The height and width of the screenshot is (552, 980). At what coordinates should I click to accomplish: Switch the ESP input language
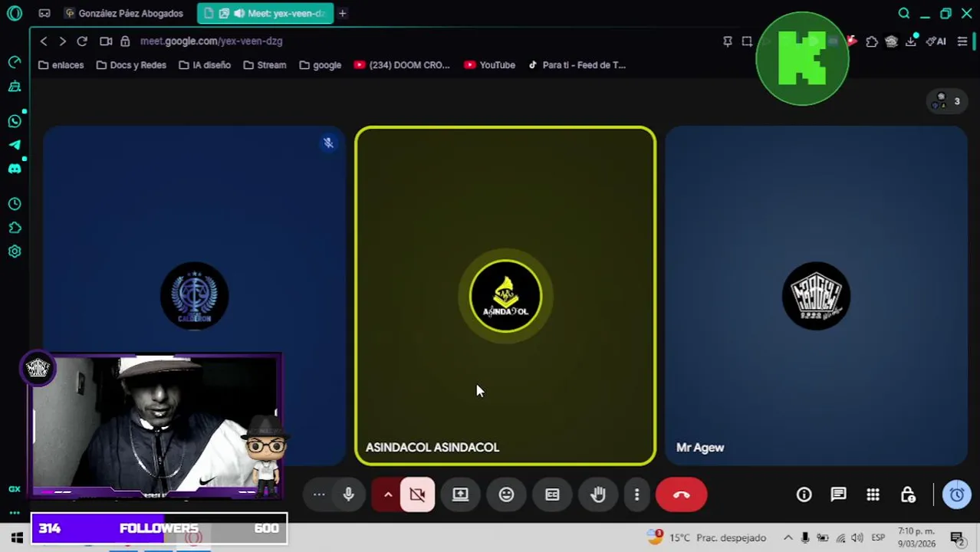[x=878, y=537]
